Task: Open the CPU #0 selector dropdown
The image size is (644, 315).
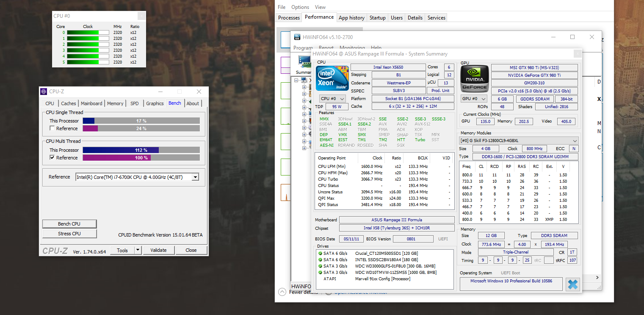Action: (332, 99)
